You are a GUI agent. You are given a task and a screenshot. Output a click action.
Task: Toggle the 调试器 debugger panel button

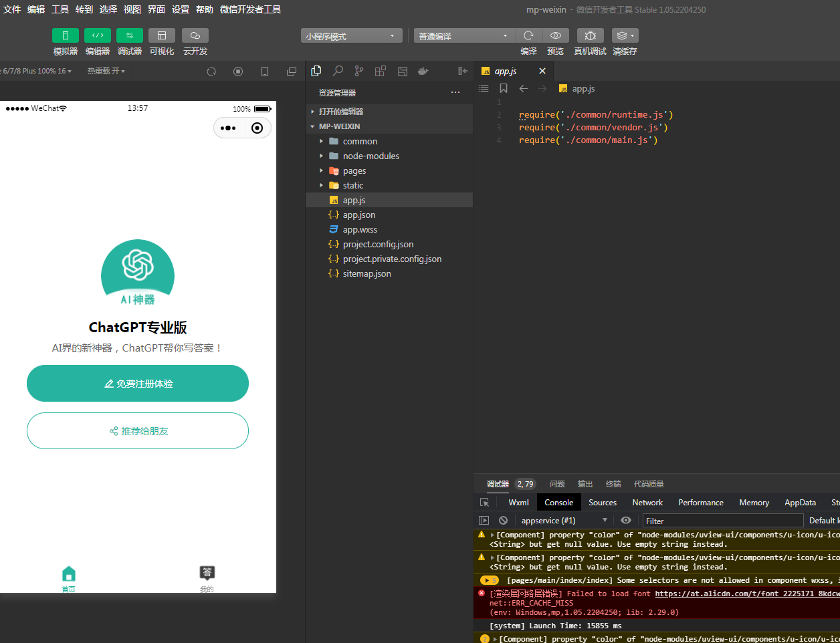(x=130, y=35)
